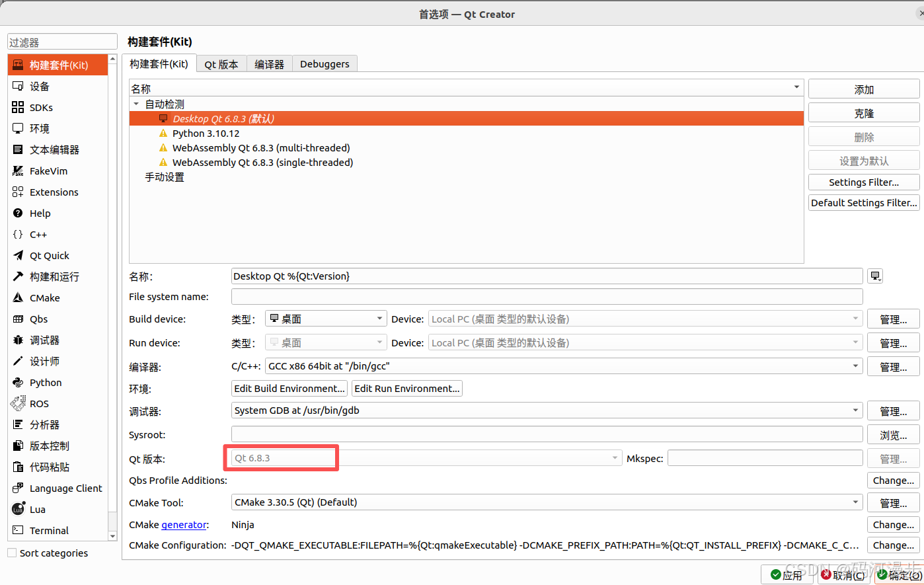The height and width of the screenshot is (585, 924).
Task: Open the 代码粘贴 category icon
Action: click(x=18, y=467)
